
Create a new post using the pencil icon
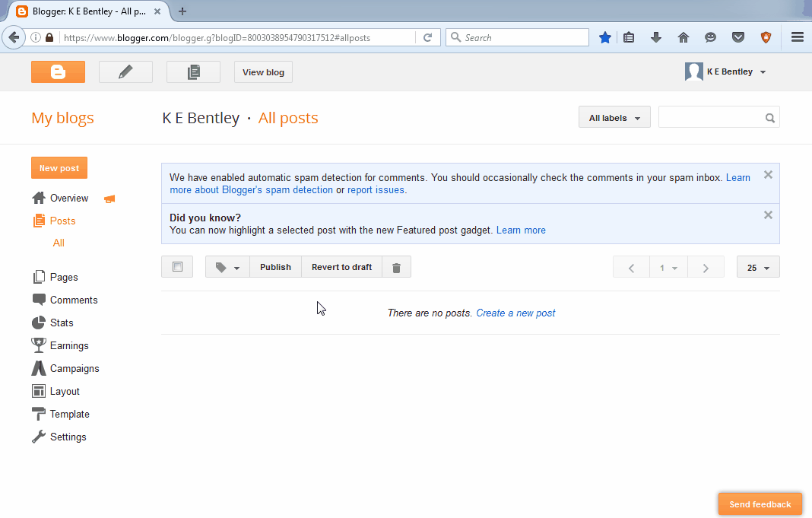pos(125,72)
